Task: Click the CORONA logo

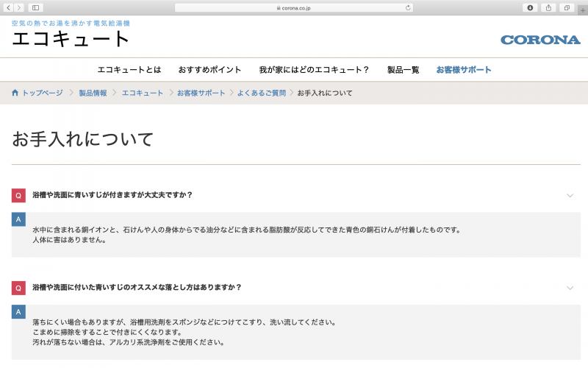Action: point(540,40)
